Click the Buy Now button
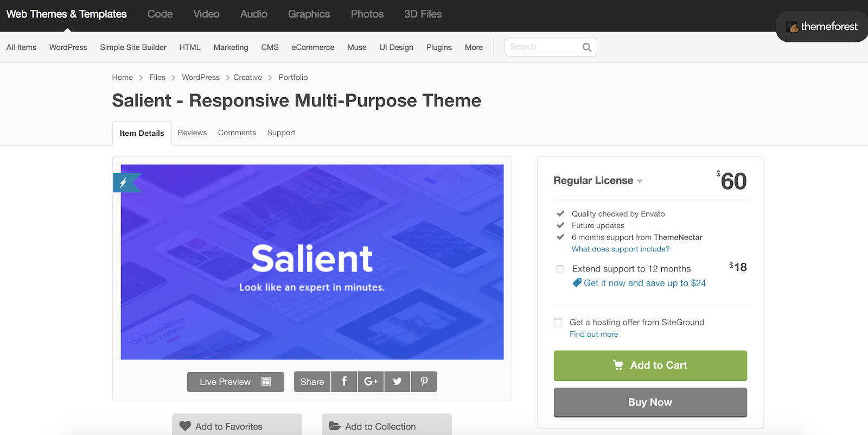This screenshot has height=435, width=868. point(650,402)
